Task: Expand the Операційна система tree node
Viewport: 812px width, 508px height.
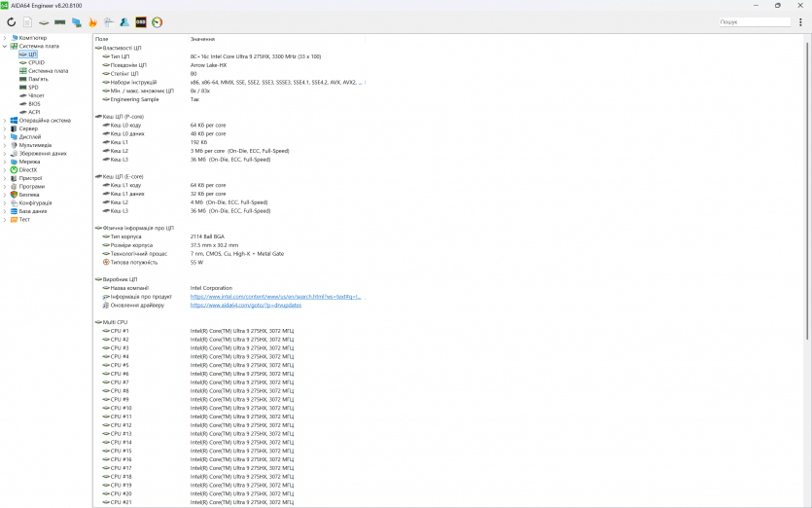Action: coord(5,121)
